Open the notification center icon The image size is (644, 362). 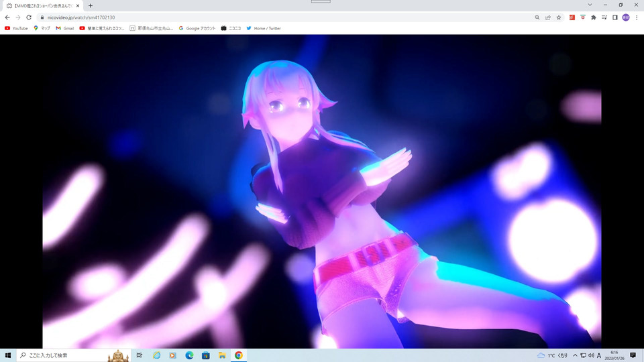[x=633, y=355]
